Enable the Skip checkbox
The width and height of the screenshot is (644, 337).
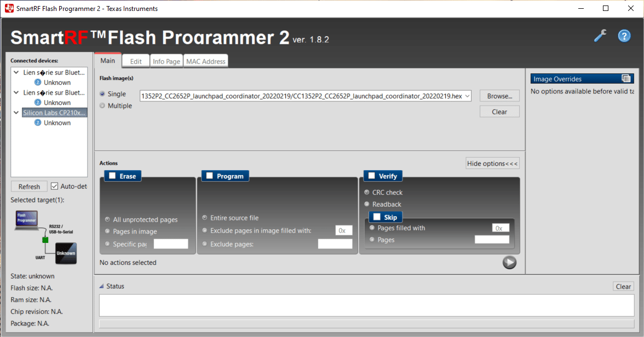tap(377, 217)
